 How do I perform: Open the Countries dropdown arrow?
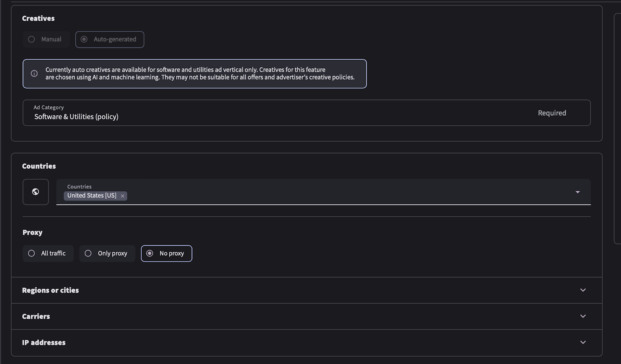point(578,192)
